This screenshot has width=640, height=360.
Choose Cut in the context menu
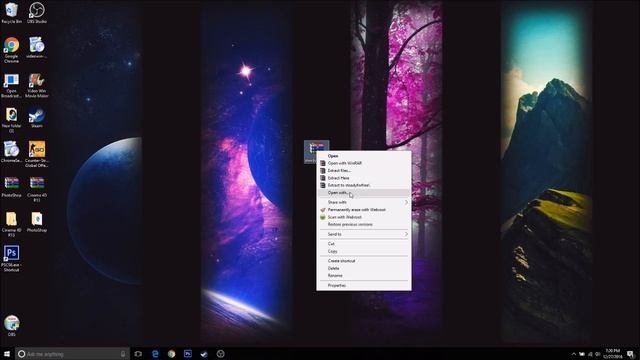coord(364,244)
